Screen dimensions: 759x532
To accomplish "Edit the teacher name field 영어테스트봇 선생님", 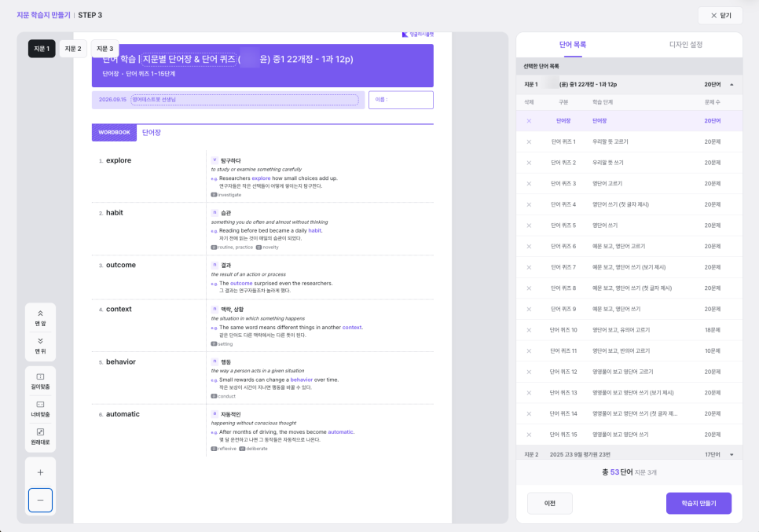I will point(244,100).
